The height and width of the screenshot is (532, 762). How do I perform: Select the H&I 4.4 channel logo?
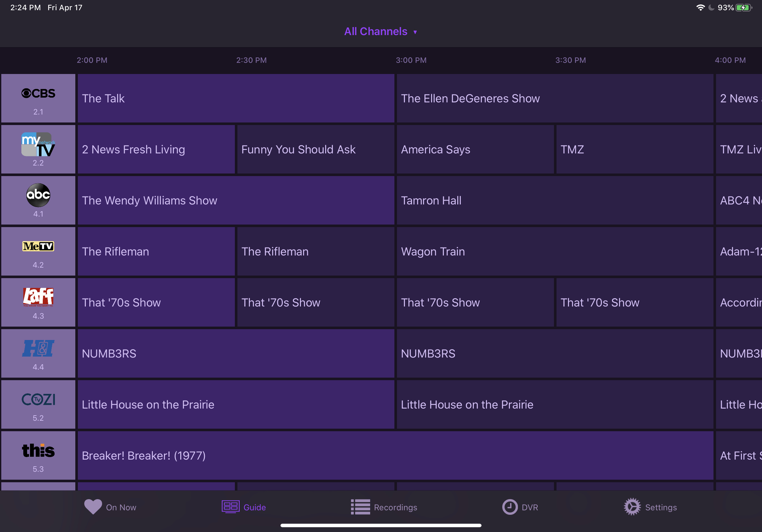[x=38, y=348]
